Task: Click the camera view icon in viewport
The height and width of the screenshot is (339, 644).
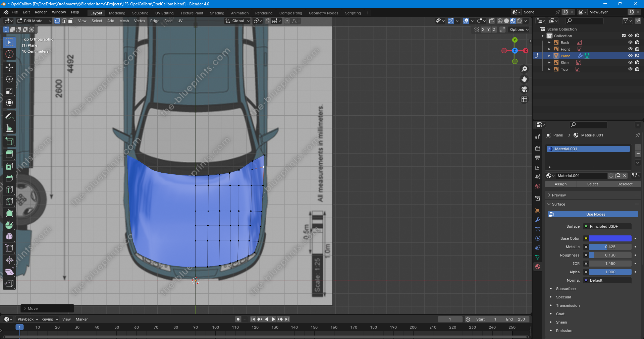Action: 524,89
